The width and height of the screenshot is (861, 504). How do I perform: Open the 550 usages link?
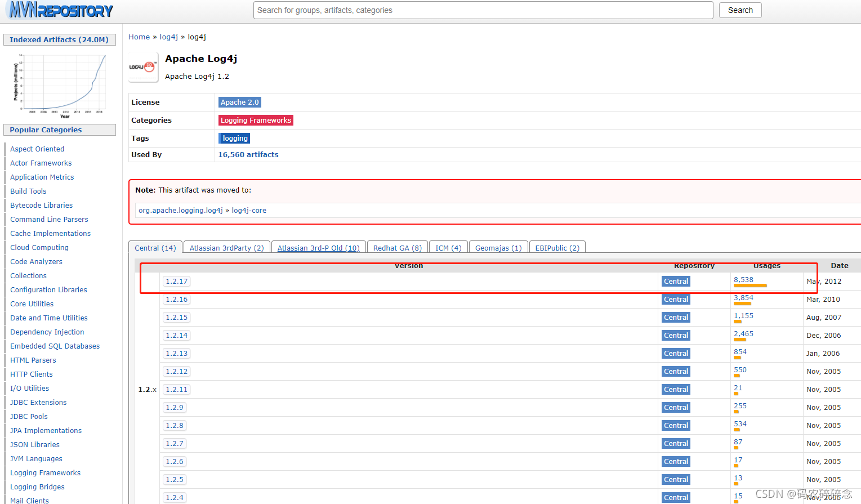pyautogui.click(x=740, y=370)
